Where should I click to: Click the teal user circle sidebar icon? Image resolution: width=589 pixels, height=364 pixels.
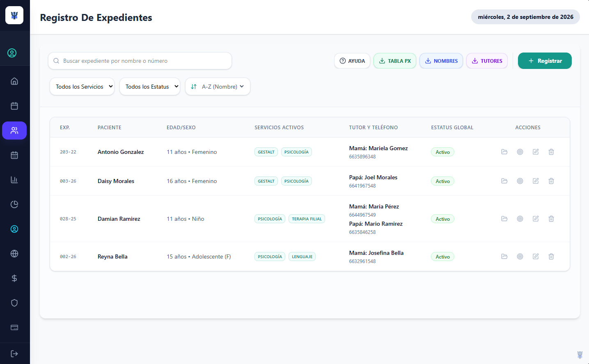click(x=14, y=229)
